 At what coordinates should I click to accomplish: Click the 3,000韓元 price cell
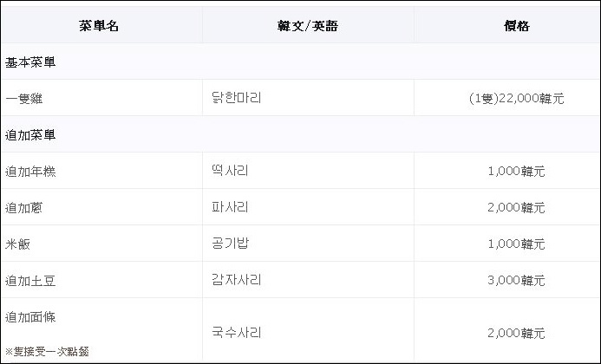(516, 281)
